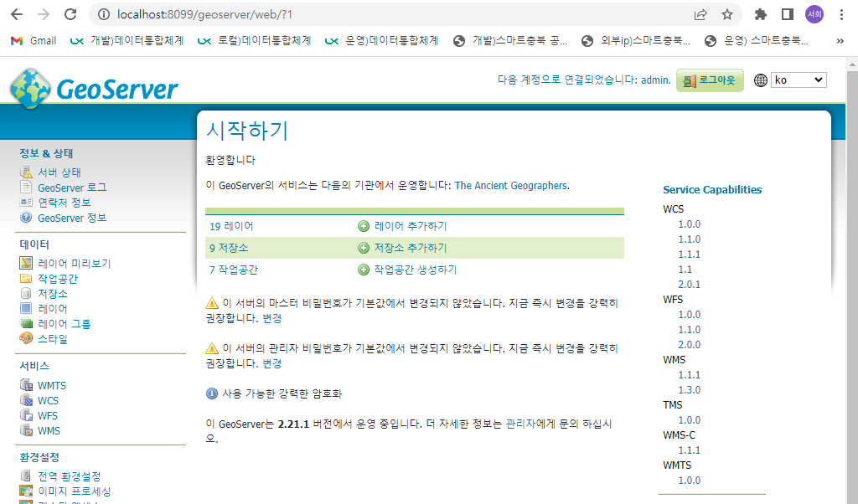The width and height of the screenshot is (858, 504).
Task: Click the 저장소 database icon in sidebar
Action: [26, 293]
